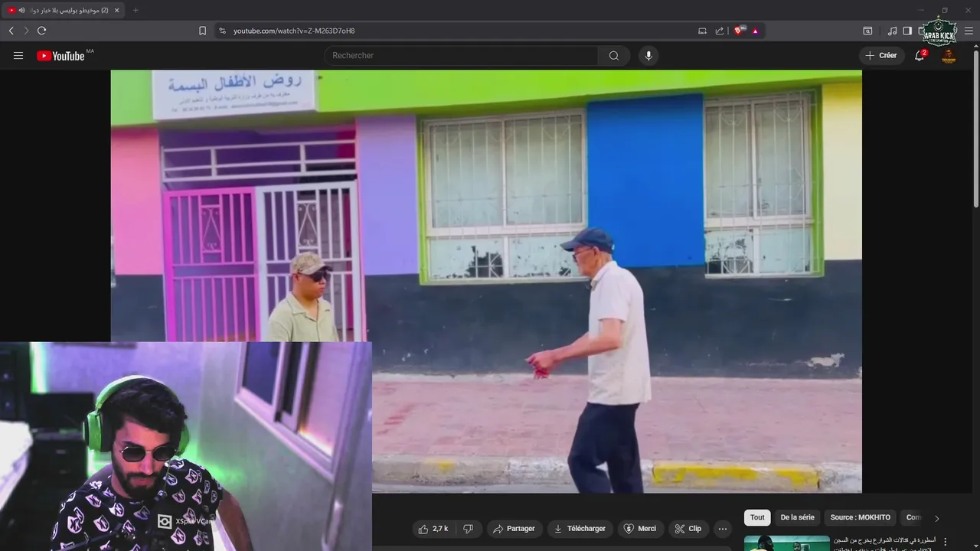980x551 pixels.
Task: Select the Tout filter chip
Action: tap(757, 517)
